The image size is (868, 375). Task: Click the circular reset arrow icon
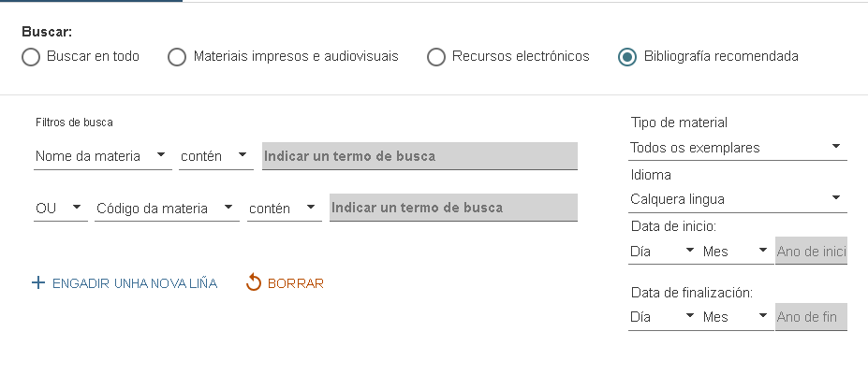pos(253,282)
